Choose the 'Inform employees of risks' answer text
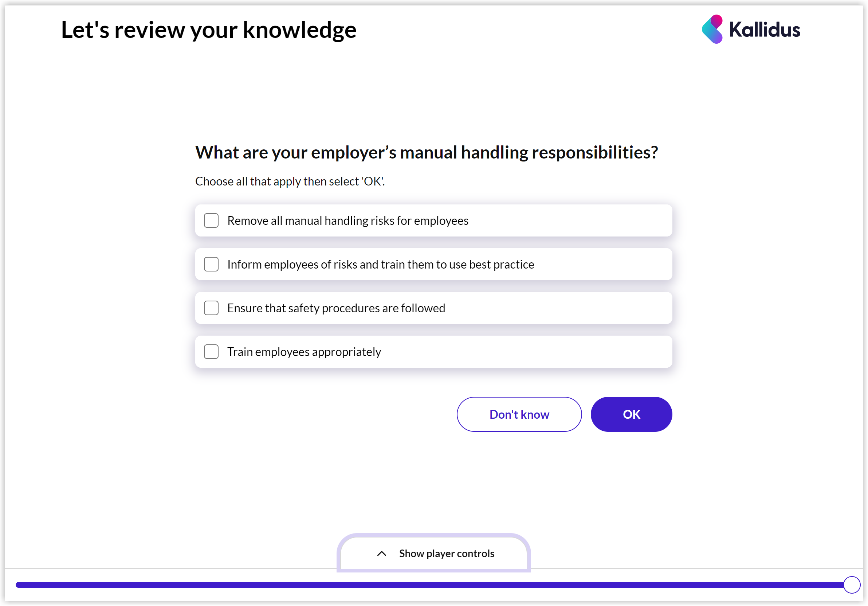The height and width of the screenshot is (606, 868). click(x=380, y=265)
